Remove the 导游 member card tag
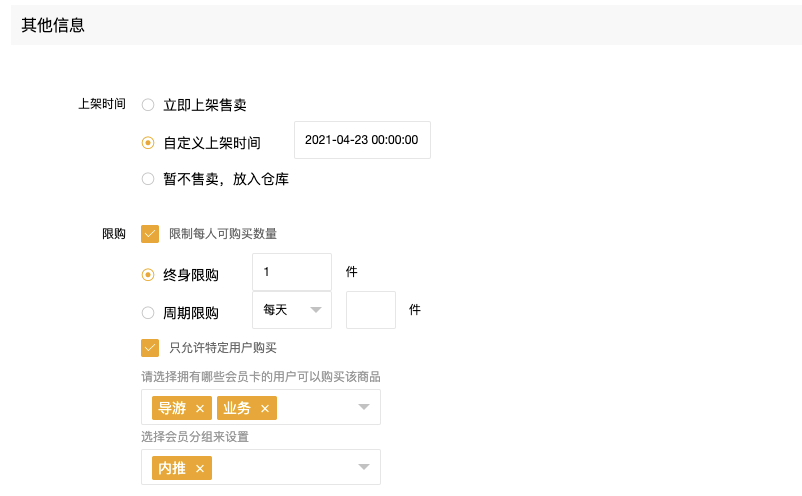Image resolution: width=802 pixels, height=496 pixels. pyautogui.click(x=200, y=409)
